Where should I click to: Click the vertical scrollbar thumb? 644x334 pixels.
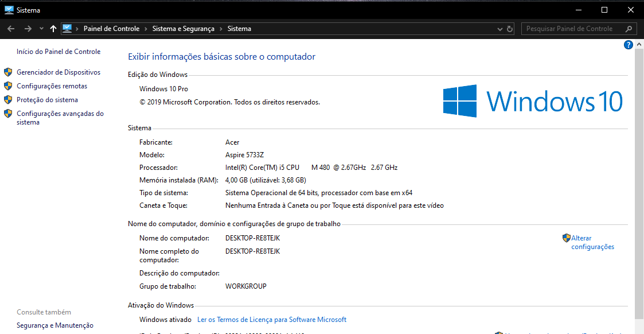[x=639, y=183]
